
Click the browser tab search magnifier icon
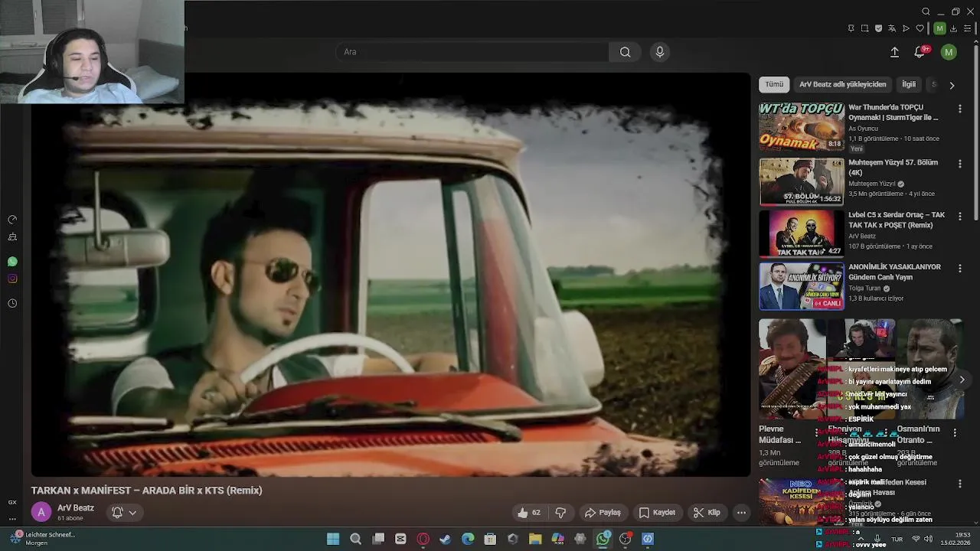coord(926,11)
